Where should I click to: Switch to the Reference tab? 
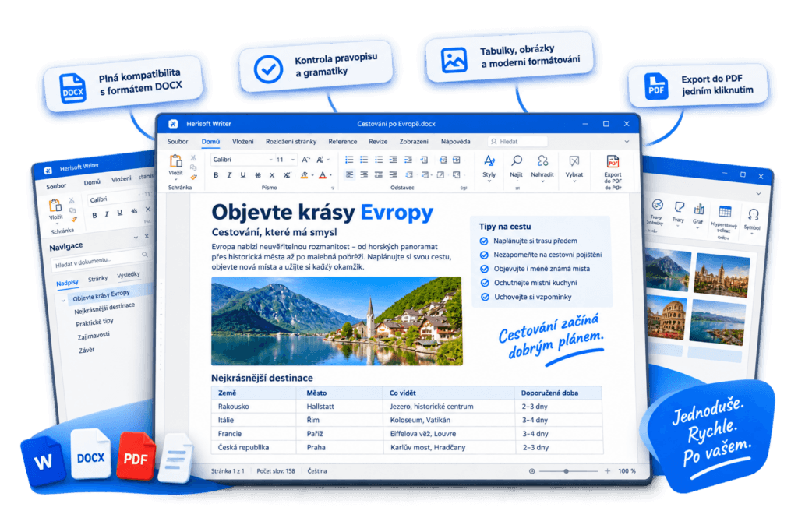343,142
